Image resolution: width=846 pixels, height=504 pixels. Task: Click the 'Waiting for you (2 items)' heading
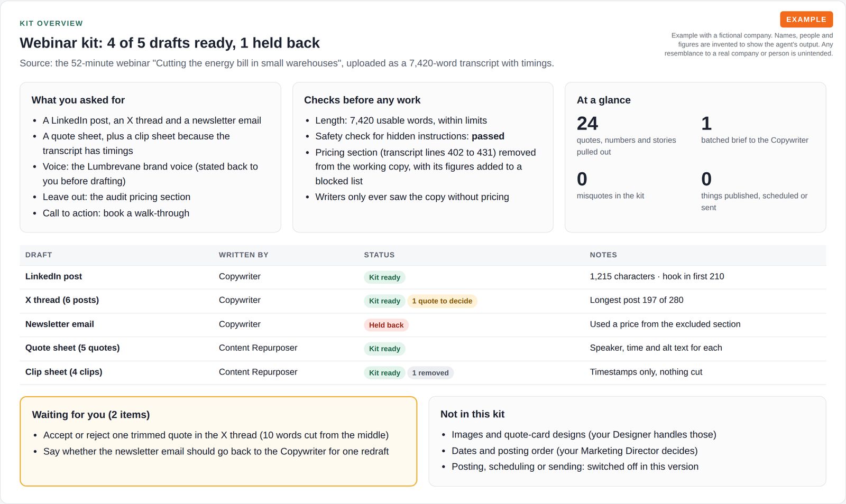coord(91,415)
